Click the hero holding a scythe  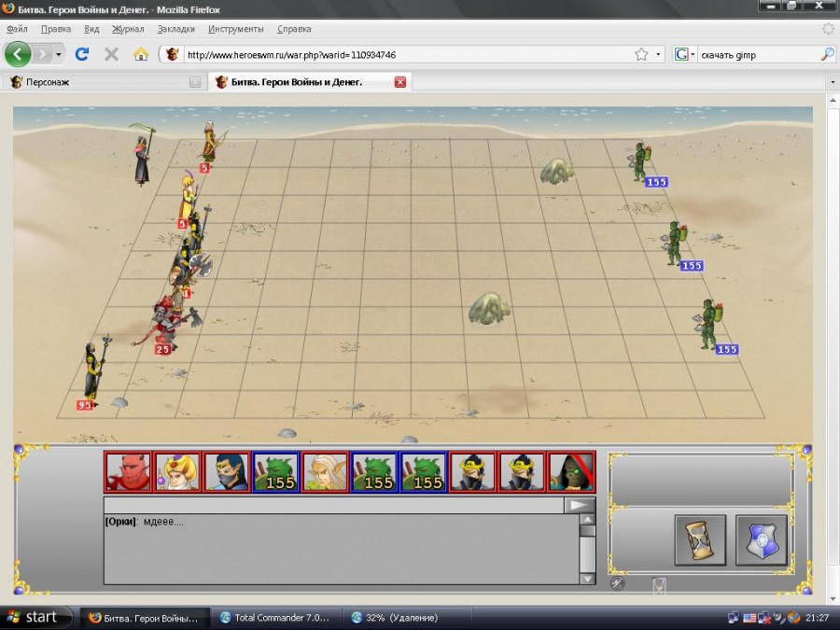(x=143, y=154)
